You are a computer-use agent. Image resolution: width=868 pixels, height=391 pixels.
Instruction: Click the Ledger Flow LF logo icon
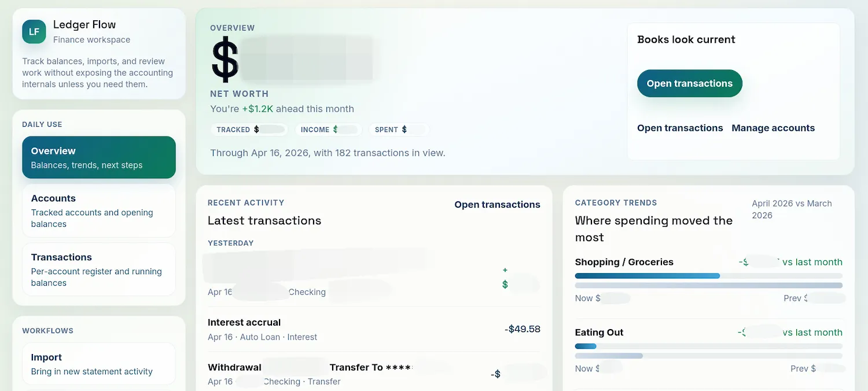click(34, 32)
